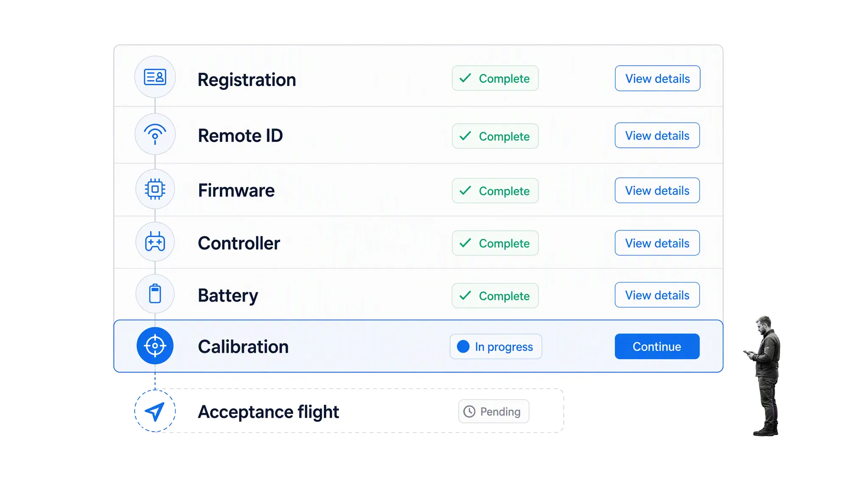The height and width of the screenshot is (488, 868).
Task: Click the Firmware chip icon
Action: click(x=155, y=189)
